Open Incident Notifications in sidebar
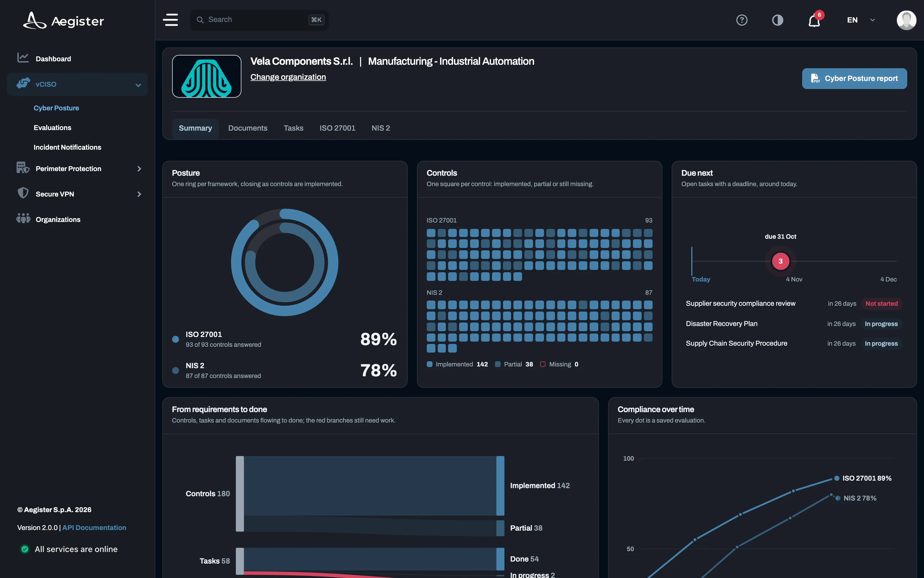The width and height of the screenshot is (924, 578). 67,147
